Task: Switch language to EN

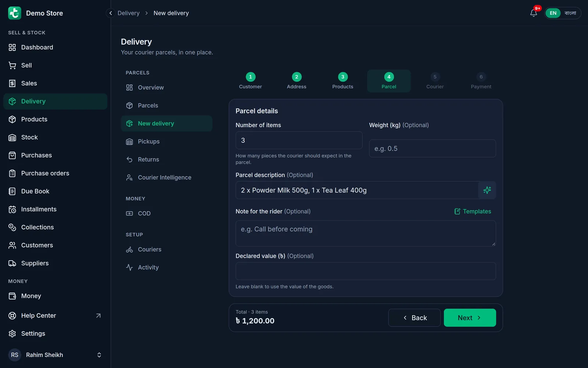Action: (x=553, y=13)
